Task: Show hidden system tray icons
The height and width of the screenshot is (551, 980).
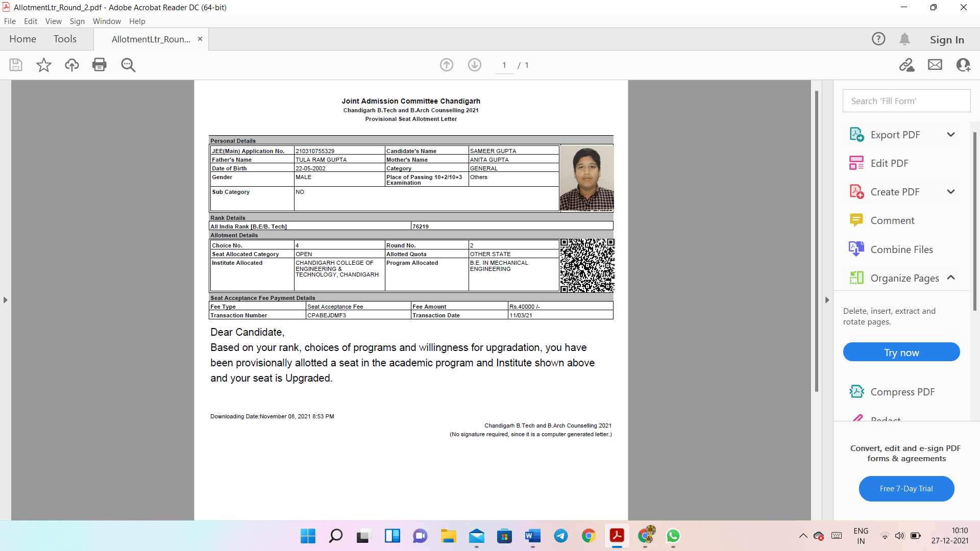Action: (x=803, y=536)
